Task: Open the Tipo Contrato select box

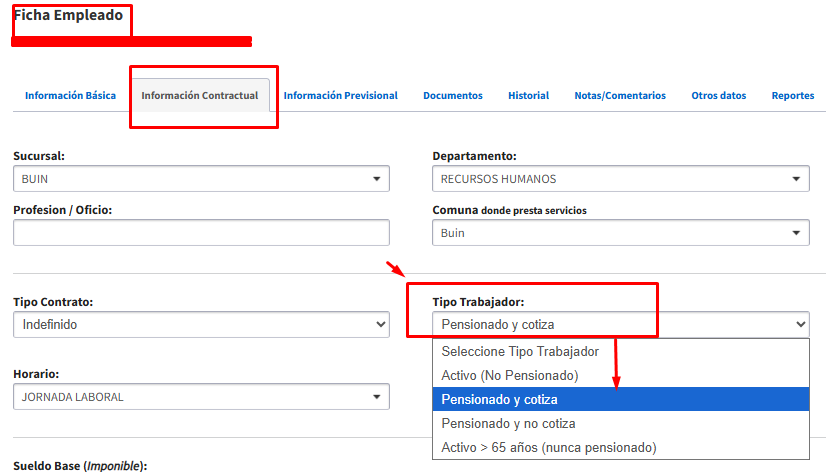Action: (x=201, y=325)
